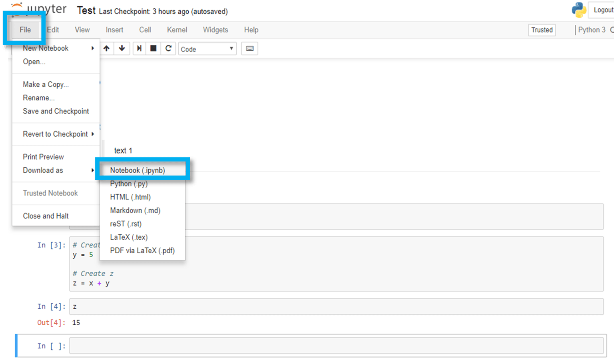This screenshot has width=614, height=364.
Task: Move the selected cell up
Action: [106, 48]
